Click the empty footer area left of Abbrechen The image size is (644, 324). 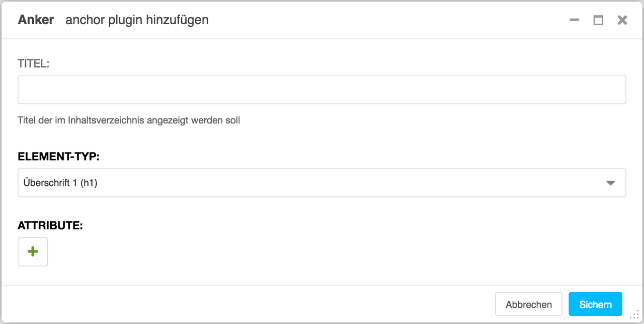click(247, 304)
